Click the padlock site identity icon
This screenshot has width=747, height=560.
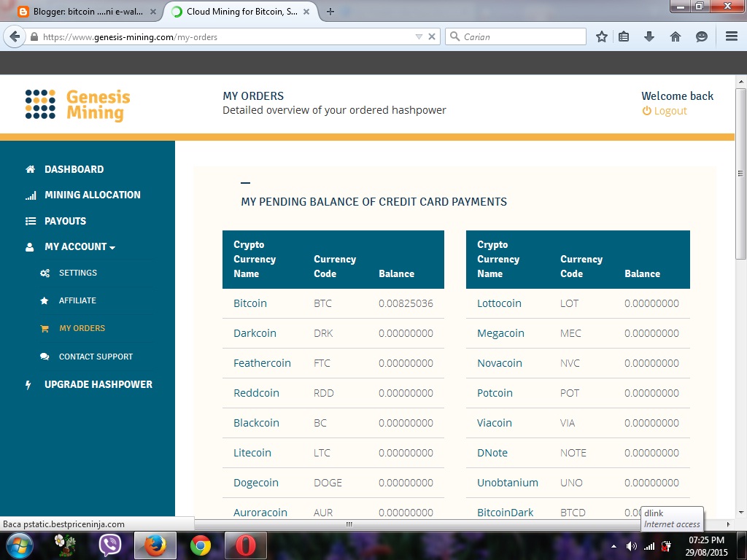click(34, 36)
